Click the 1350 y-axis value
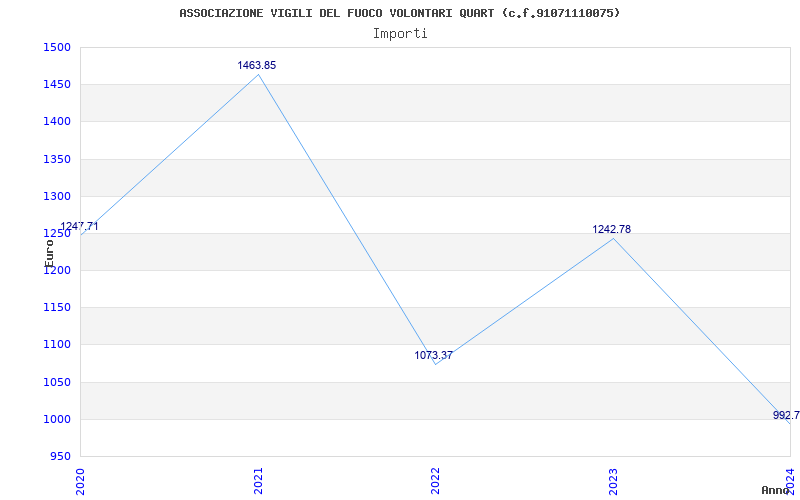The height and width of the screenshot is (500, 800). (x=56, y=159)
